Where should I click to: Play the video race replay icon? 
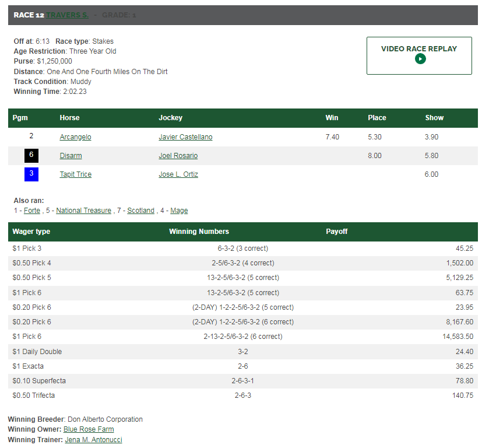tap(420, 59)
